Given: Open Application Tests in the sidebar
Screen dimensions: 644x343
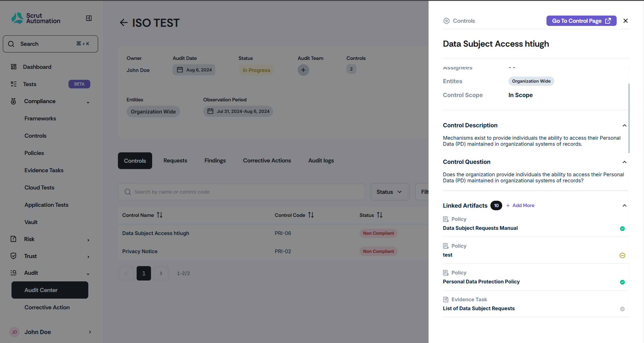Looking at the screenshot, I should [46, 205].
